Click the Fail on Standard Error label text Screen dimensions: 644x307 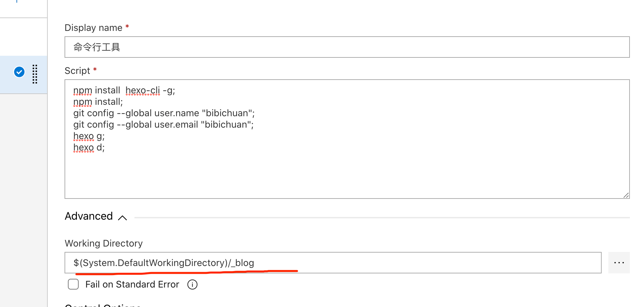(132, 284)
